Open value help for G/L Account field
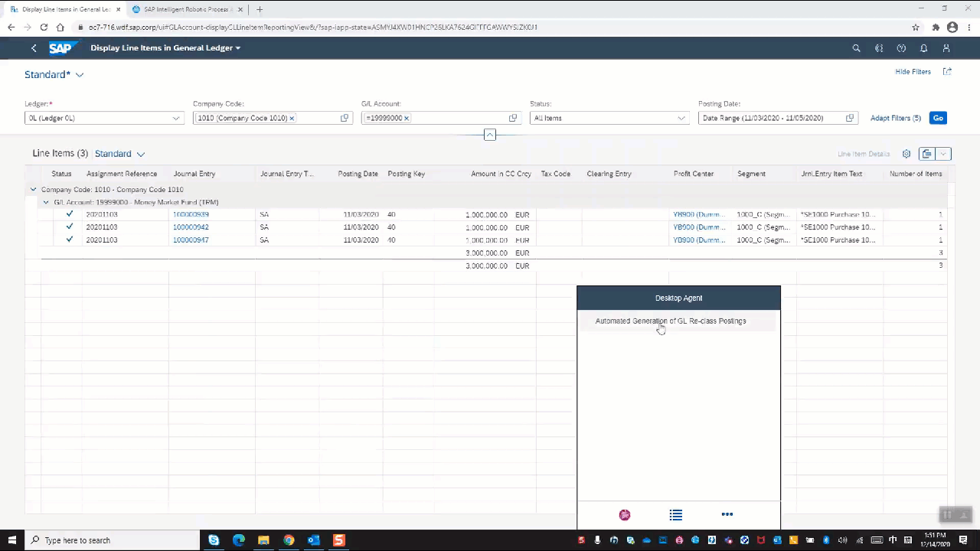The height and width of the screenshot is (551, 980). pyautogui.click(x=513, y=119)
